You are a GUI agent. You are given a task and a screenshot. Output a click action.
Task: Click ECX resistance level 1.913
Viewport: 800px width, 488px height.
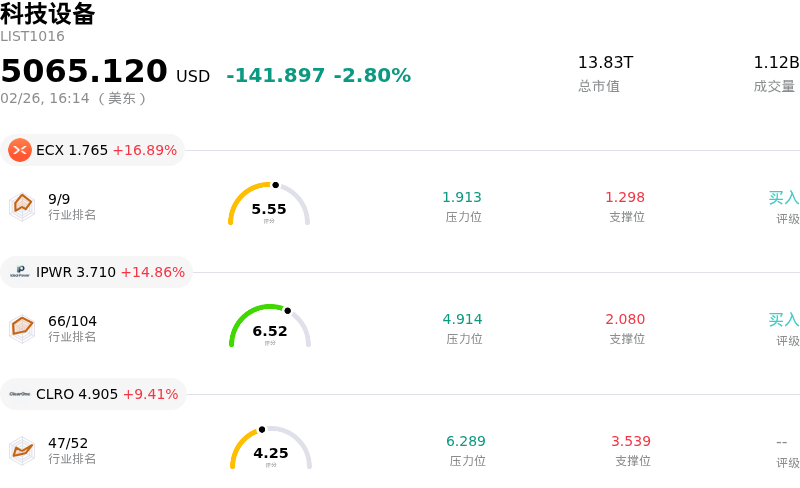[462, 198]
